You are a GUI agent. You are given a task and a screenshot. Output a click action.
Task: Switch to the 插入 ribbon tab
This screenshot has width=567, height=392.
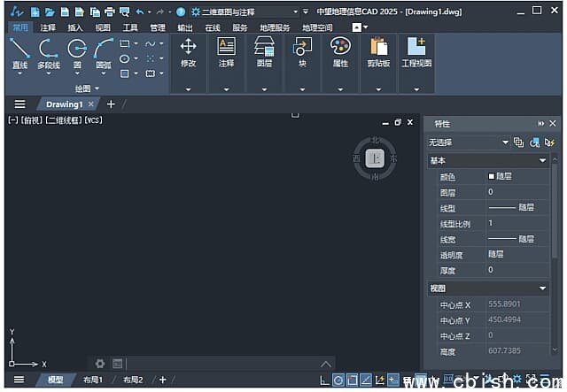(75, 27)
